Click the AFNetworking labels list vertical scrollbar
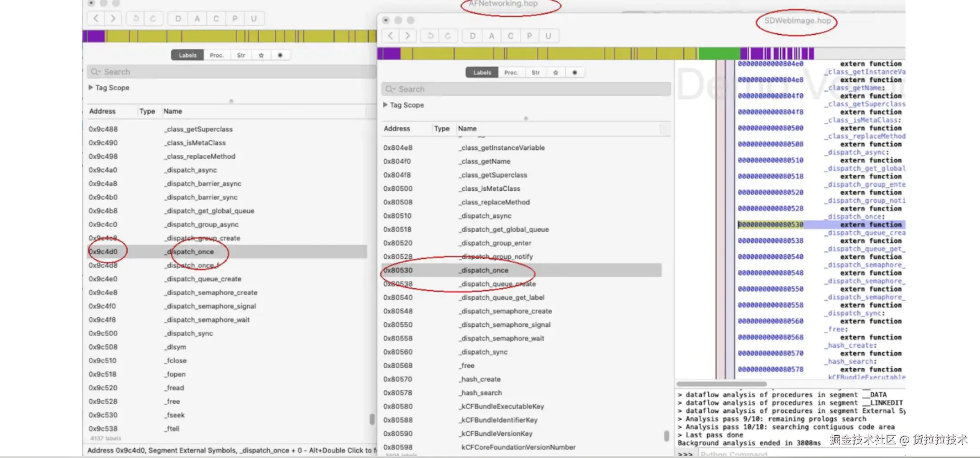 (x=372, y=419)
